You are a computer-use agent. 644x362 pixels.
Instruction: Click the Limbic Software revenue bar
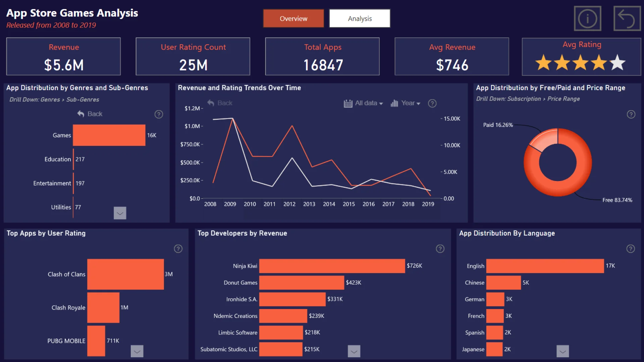pyautogui.click(x=281, y=333)
